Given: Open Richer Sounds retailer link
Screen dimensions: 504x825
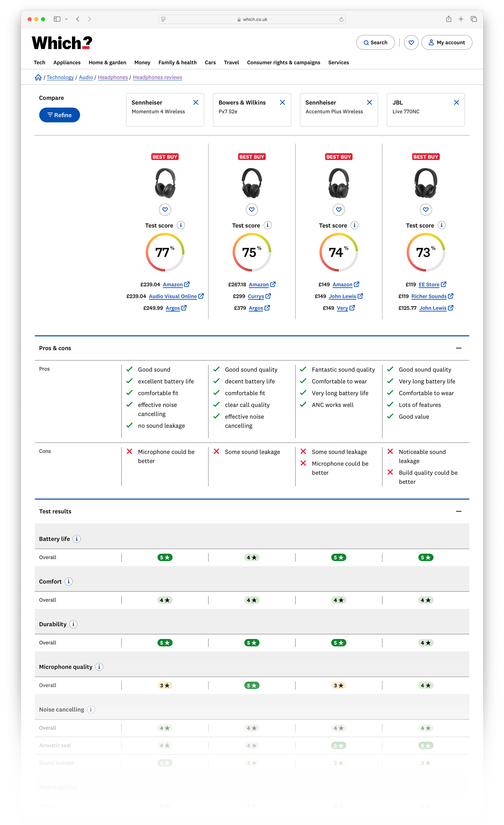Looking at the screenshot, I should point(432,296).
